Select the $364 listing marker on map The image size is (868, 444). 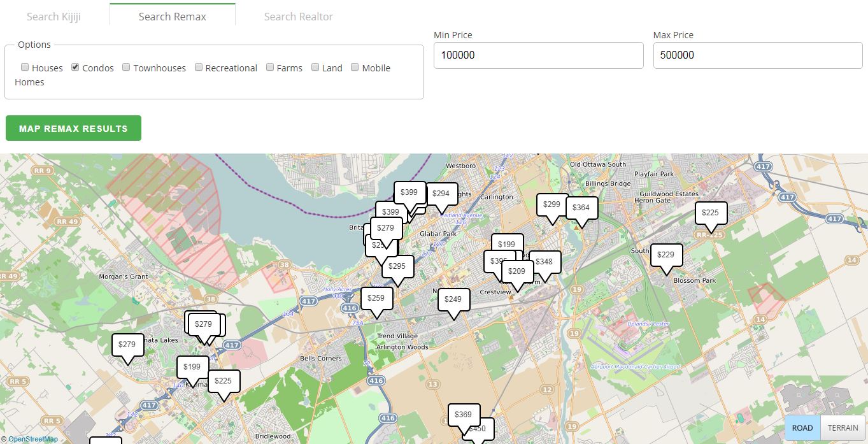(581, 208)
